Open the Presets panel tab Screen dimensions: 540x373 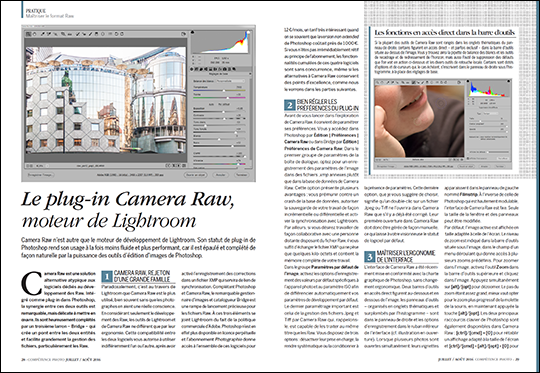coord(230,69)
